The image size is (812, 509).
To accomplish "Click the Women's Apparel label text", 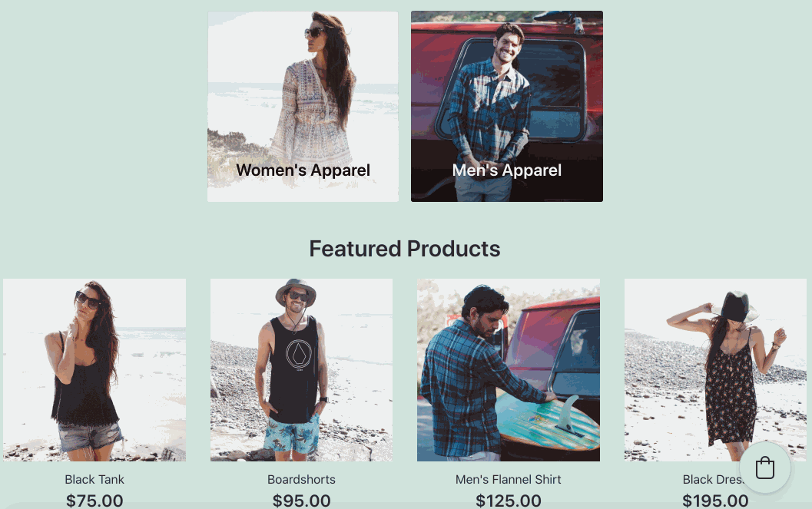I will pyautogui.click(x=303, y=170).
